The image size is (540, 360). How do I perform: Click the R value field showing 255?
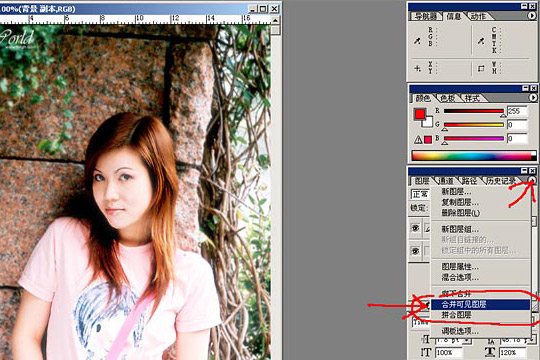pyautogui.click(x=517, y=111)
